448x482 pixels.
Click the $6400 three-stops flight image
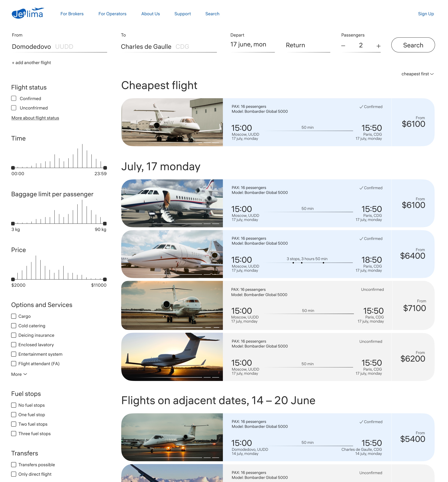[x=172, y=254]
